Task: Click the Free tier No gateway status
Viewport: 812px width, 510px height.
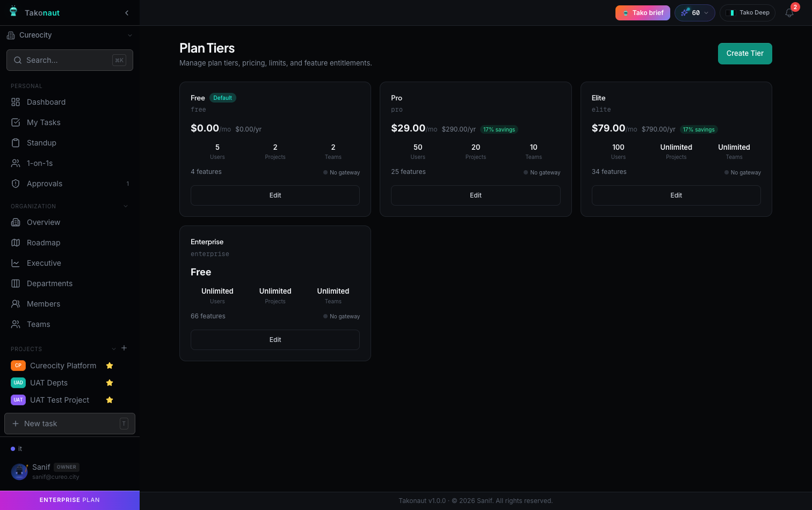Action: (342, 172)
